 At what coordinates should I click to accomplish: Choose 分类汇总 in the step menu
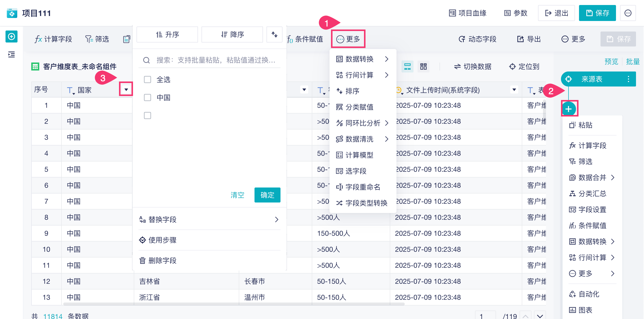(x=592, y=193)
